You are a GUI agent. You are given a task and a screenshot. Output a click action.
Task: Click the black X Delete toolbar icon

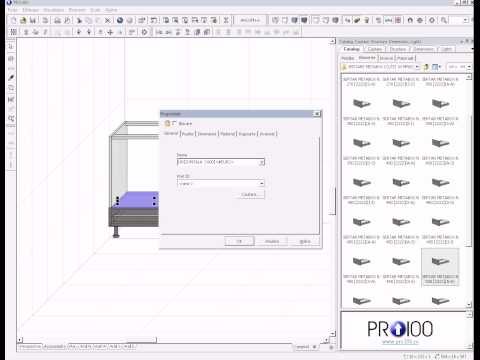coord(107,20)
